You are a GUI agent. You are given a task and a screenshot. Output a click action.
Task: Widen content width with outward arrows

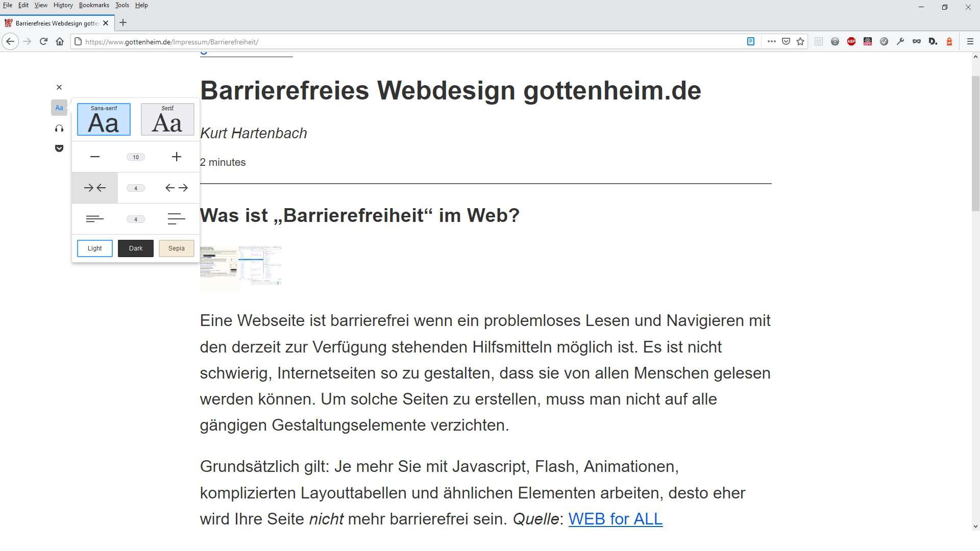(176, 188)
